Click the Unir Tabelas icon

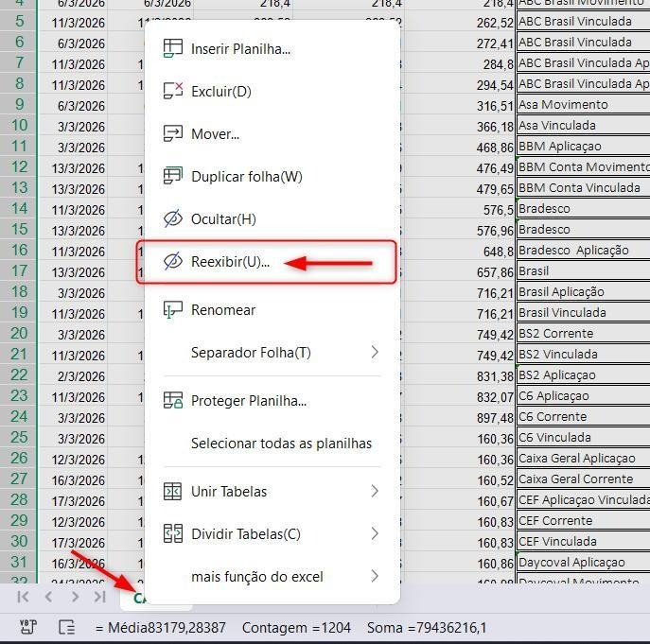pos(173,491)
